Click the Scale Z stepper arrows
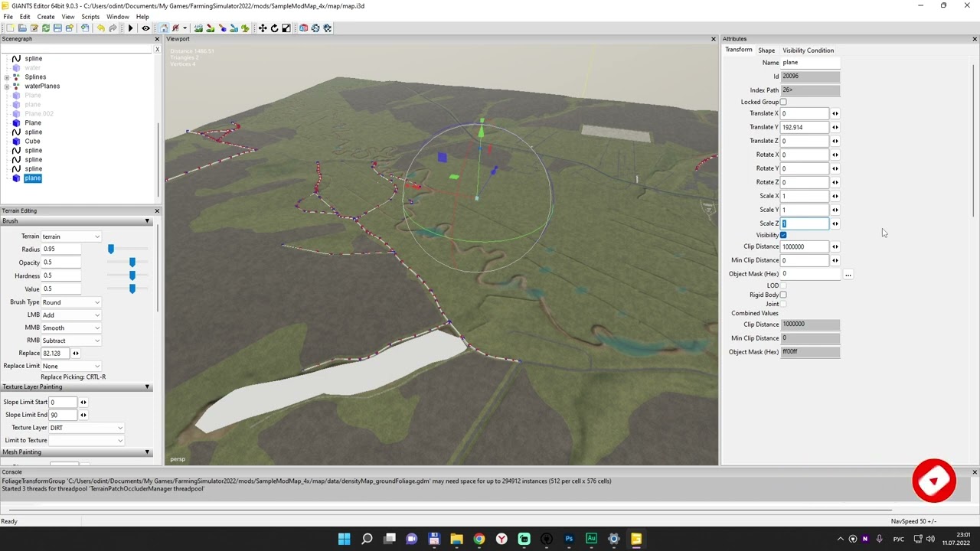Image resolution: width=980 pixels, height=551 pixels. (835, 223)
